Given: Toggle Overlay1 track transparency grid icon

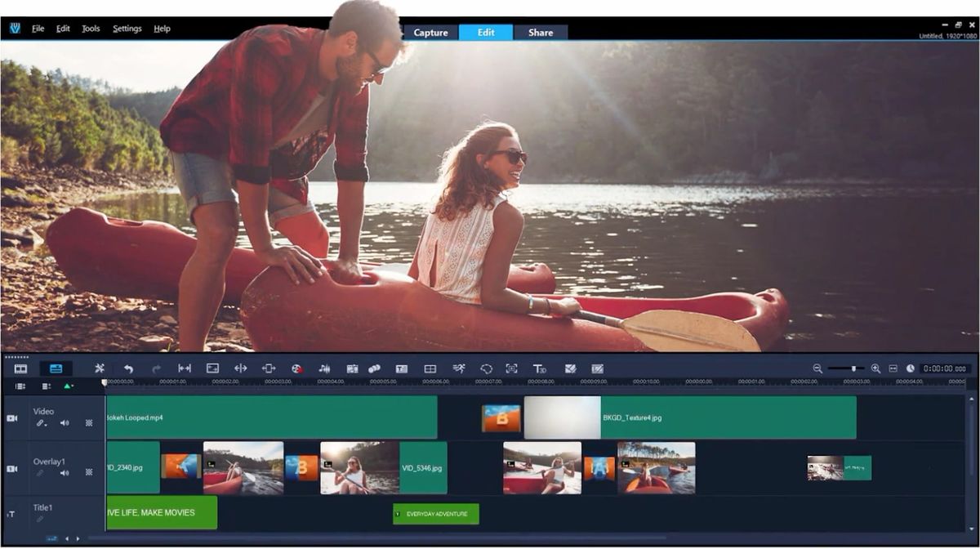Looking at the screenshot, I should [x=89, y=473].
